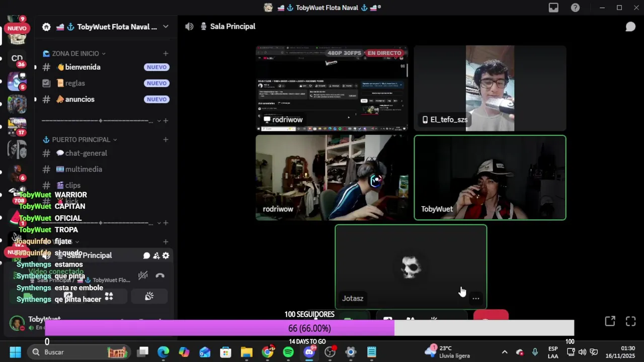This screenshot has height=362, width=644.
Task: Collapse divider category below anuncios
Action: [x=159, y=121]
